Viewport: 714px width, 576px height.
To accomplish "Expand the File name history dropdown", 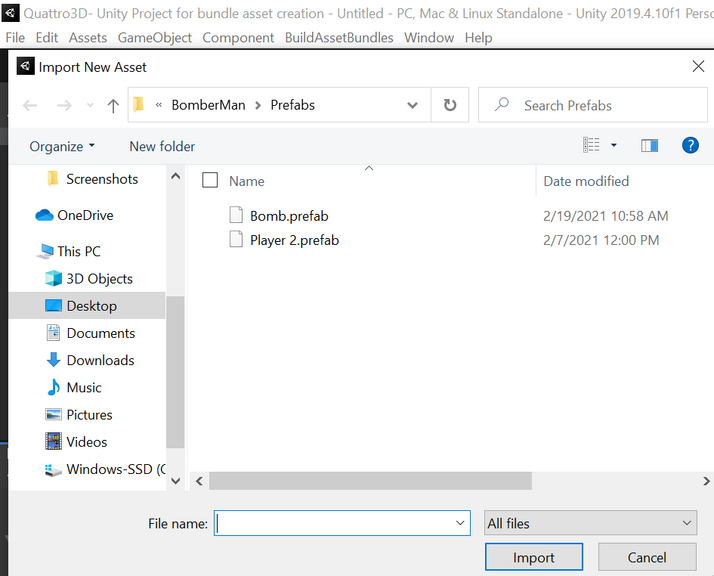I will 460,523.
